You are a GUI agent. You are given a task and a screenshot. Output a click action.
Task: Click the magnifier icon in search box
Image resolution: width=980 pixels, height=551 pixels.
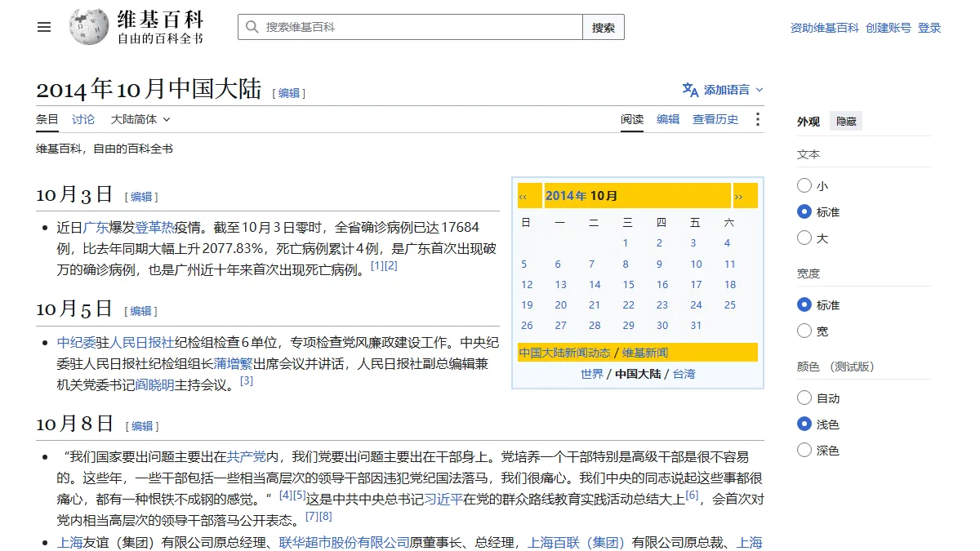click(252, 27)
